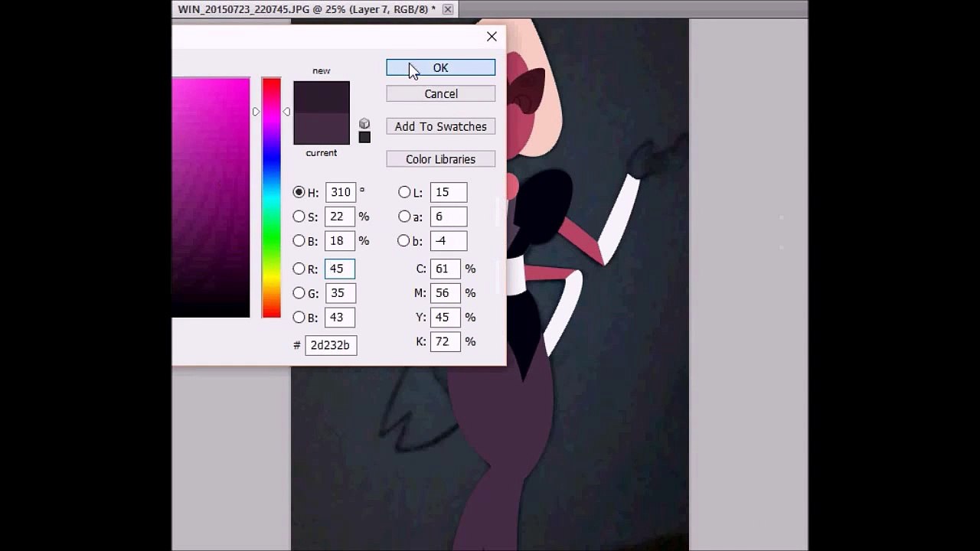Click the S field showing 22
The height and width of the screenshot is (551, 980).
point(340,217)
